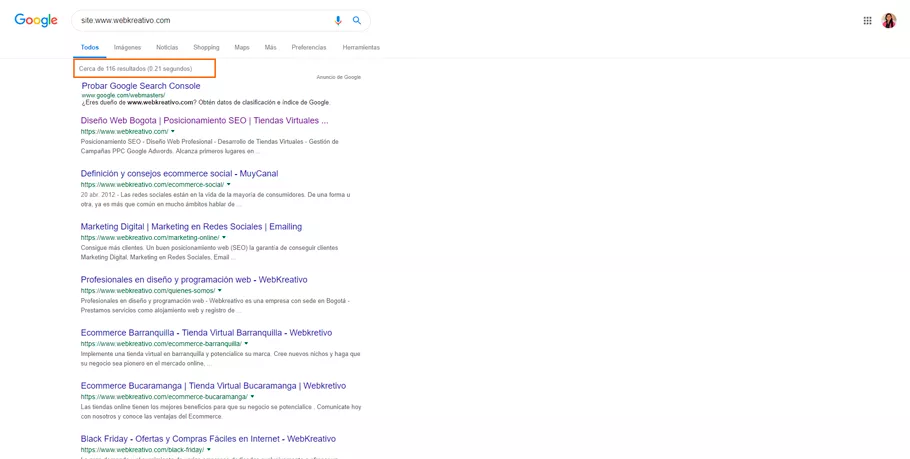The width and height of the screenshot is (910, 459).
Task: Open the Más menu
Action: click(x=270, y=48)
